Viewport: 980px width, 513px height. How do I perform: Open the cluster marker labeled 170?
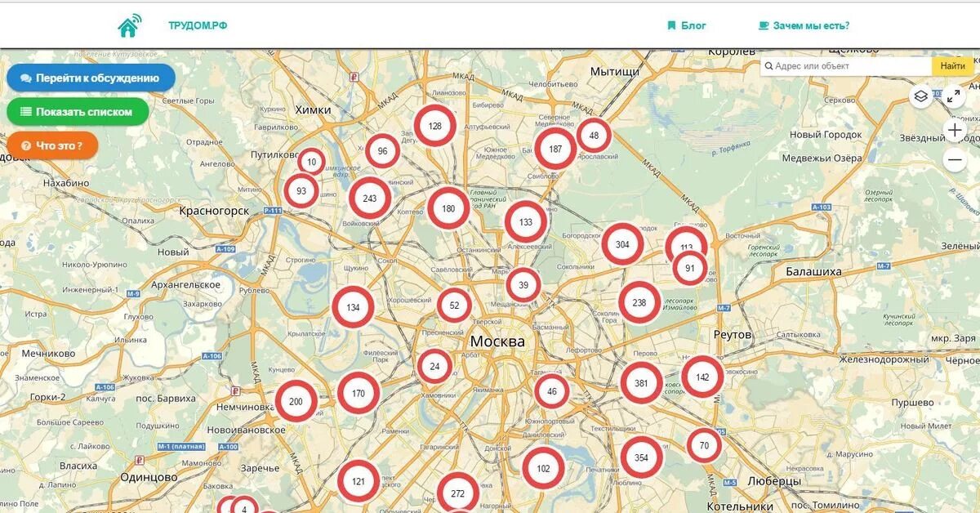[x=359, y=393]
